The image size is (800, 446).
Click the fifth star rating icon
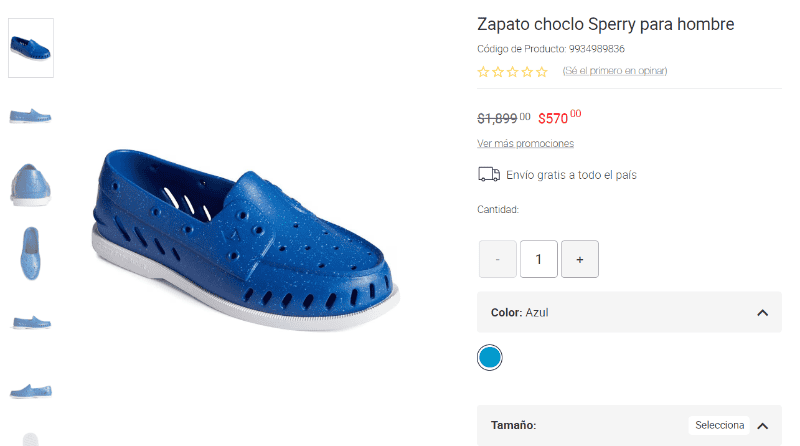[x=542, y=72]
